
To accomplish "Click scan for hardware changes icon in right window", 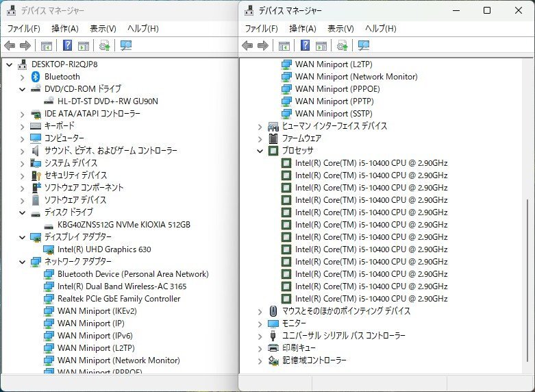I will coord(363,45).
